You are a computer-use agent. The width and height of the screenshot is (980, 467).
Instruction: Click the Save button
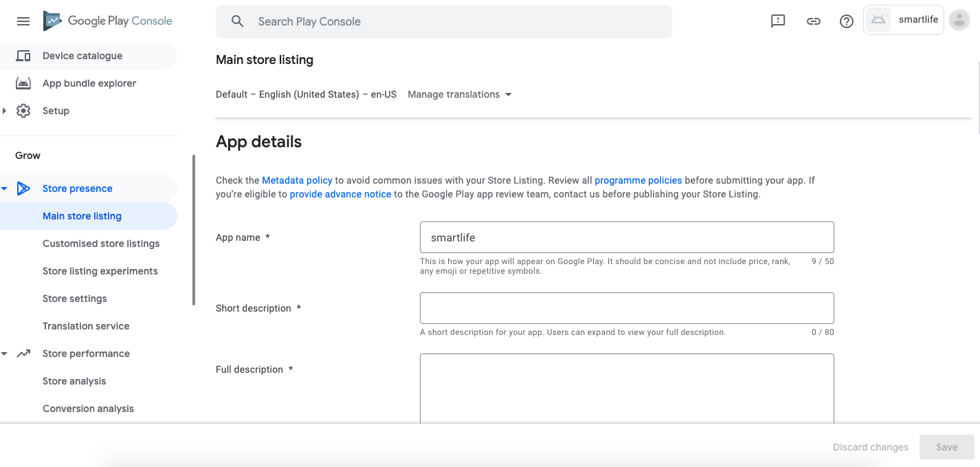point(946,447)
